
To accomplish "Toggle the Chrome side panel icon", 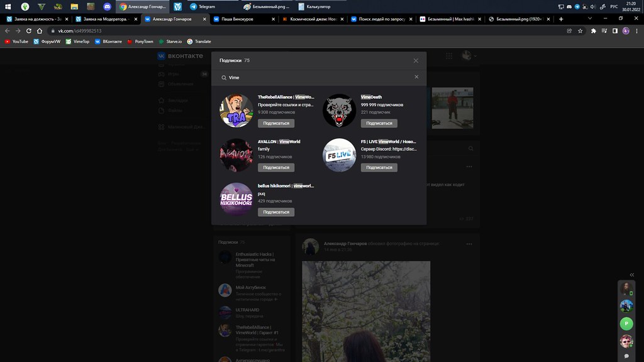I will [614, 31].
